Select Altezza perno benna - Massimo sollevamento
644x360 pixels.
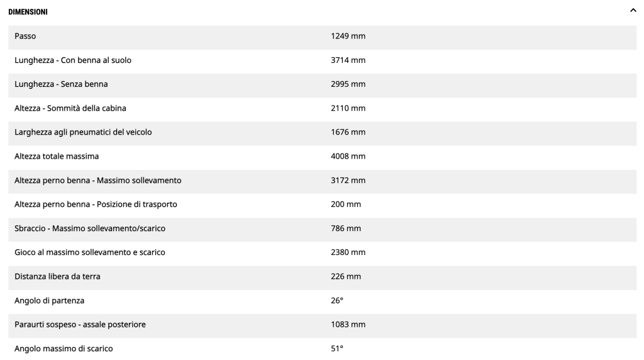point(98,181)
